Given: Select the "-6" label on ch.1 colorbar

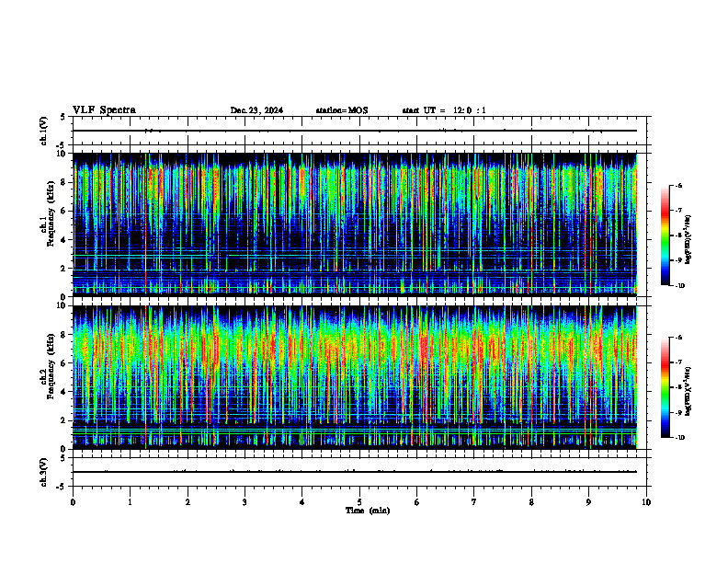Looking at the screenshot, I should 679,186.
